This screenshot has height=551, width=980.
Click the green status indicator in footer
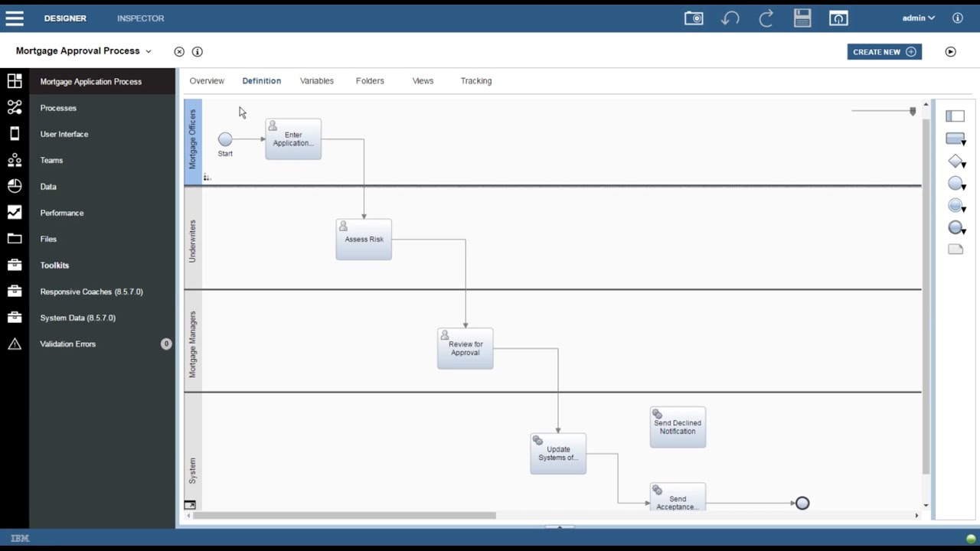coord(971,539)
